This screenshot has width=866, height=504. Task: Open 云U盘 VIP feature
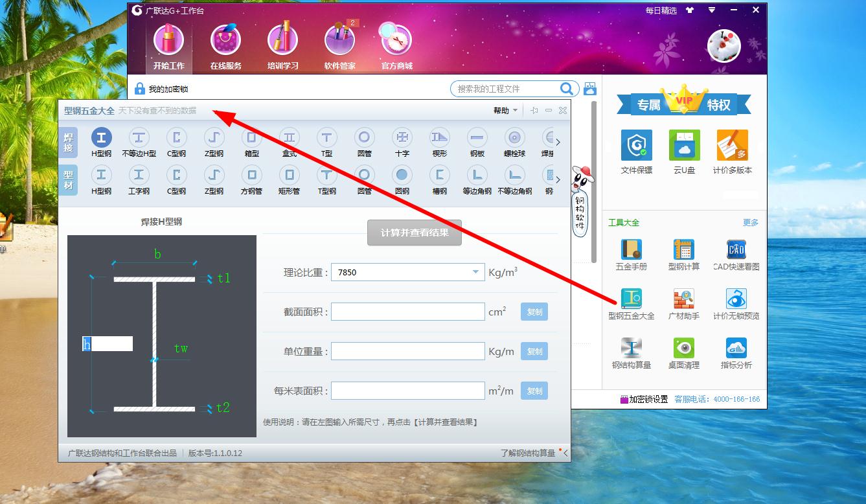coord(684,152)
